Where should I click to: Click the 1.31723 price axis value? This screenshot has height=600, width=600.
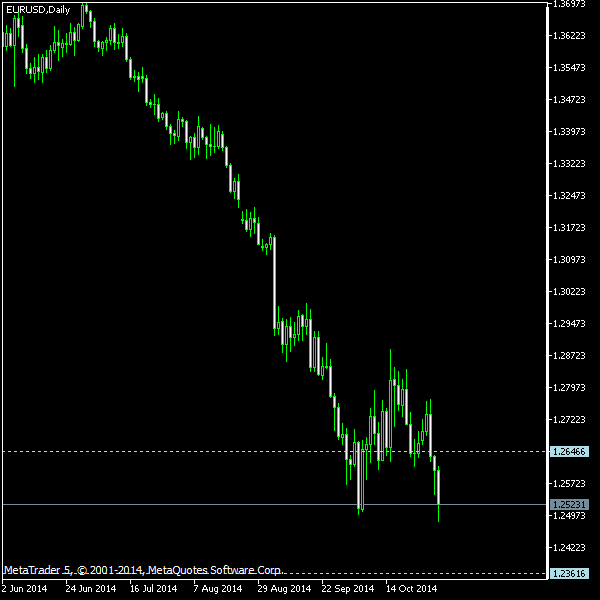[x=569, y=228]
